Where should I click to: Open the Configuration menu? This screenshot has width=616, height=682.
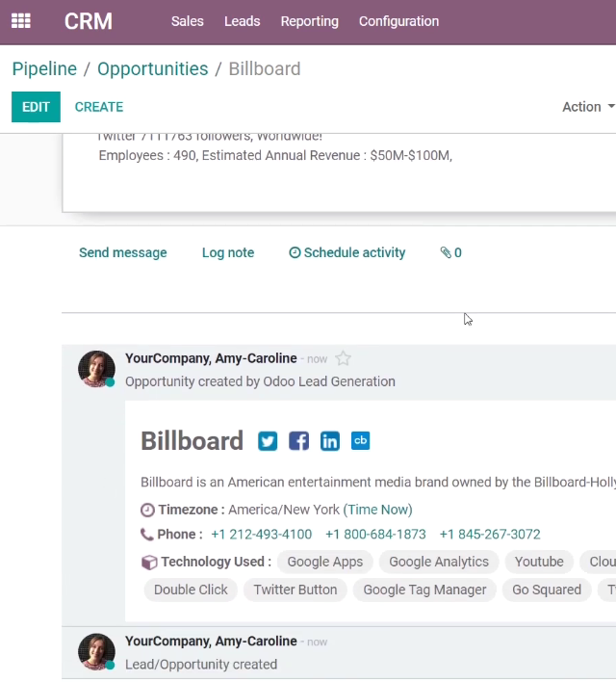398,21
